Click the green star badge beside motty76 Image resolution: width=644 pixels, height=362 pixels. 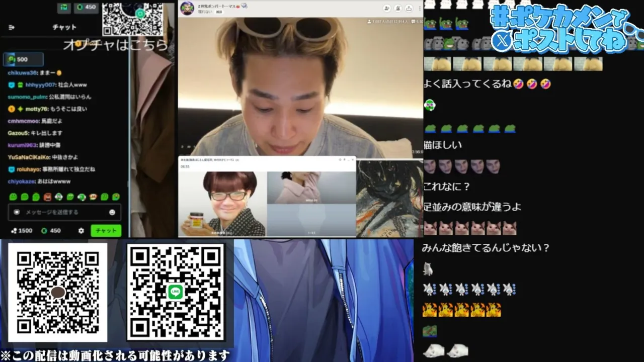[x=20, y=109]
